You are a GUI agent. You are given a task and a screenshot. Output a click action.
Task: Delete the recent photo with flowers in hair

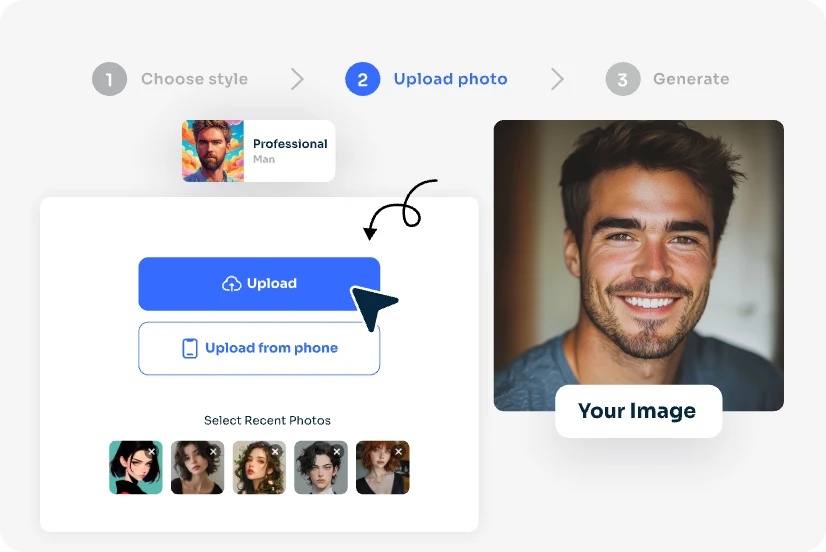pos(276,452)
